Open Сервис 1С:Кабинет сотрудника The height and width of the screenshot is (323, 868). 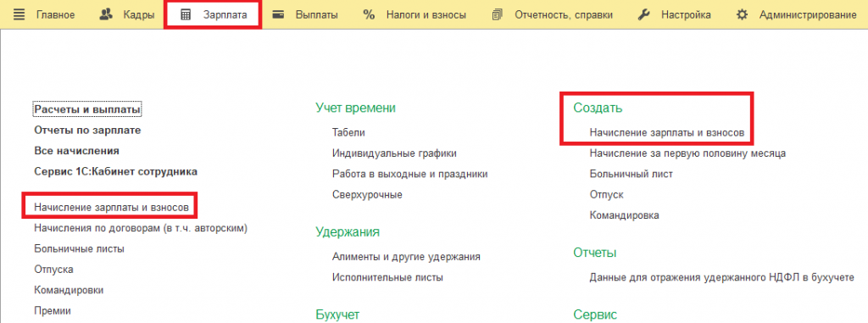(x=115, y=171)
